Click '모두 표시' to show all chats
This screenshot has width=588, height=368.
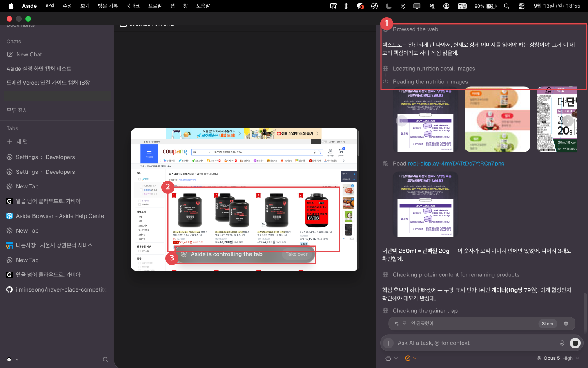[17, 110]
